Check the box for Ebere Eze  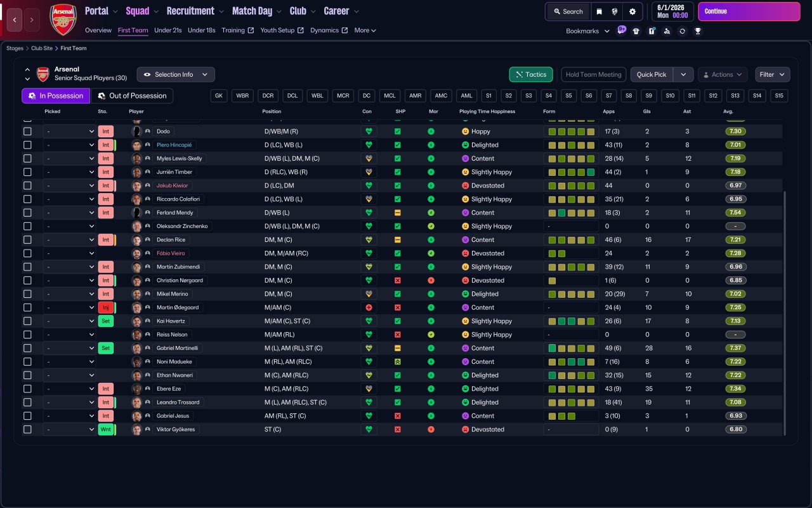[27, 389]
